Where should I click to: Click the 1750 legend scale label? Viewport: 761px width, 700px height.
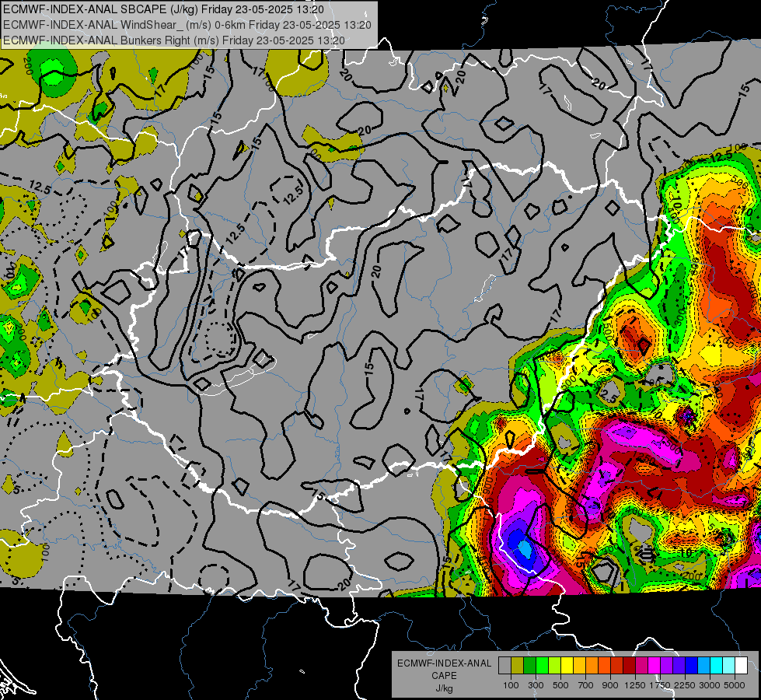pos(660,685)
